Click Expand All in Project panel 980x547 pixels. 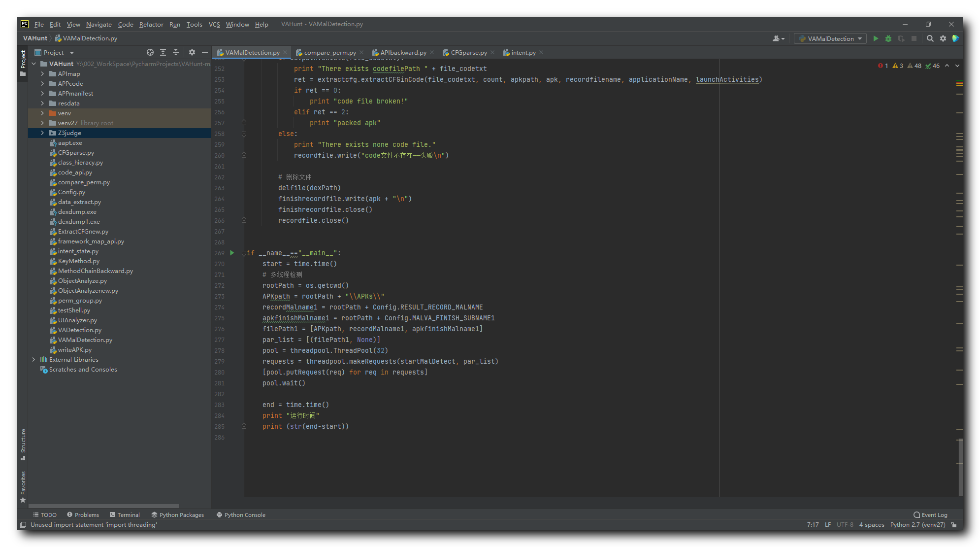point(163,52)
